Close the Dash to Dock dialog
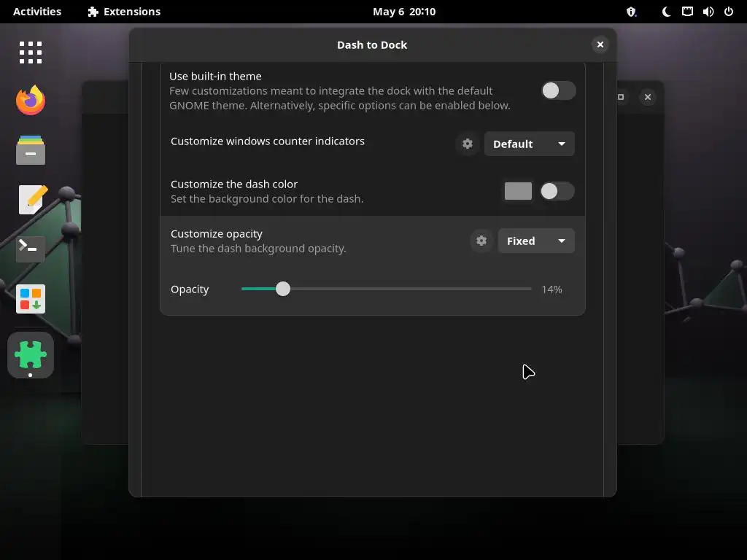The image size is (747, 560). (600, 44)
